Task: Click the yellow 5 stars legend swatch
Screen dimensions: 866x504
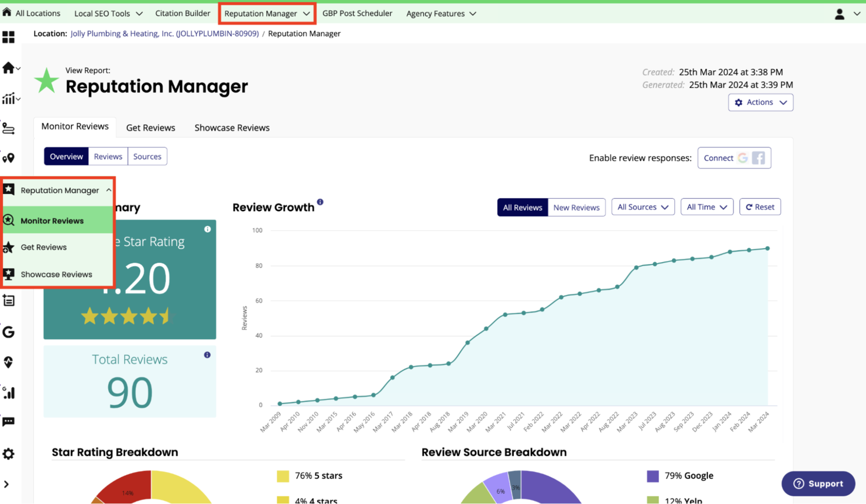Action: click(x=283, y=476)
